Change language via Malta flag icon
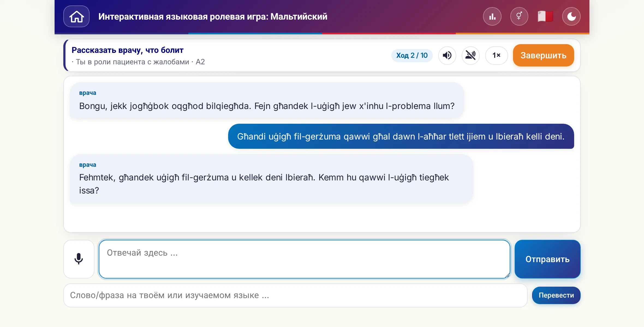This screenshot has height=327, width=644. coord(545,16)
